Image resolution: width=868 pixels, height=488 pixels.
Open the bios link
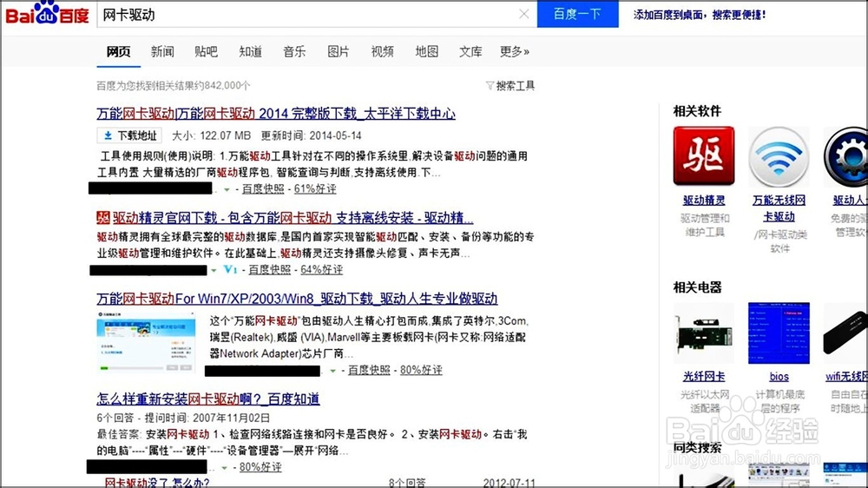779,377
